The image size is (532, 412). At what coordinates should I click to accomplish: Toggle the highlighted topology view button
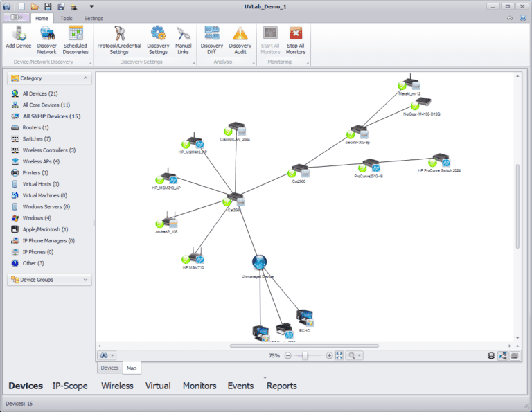pyautogui.click(x=502, y=355)
